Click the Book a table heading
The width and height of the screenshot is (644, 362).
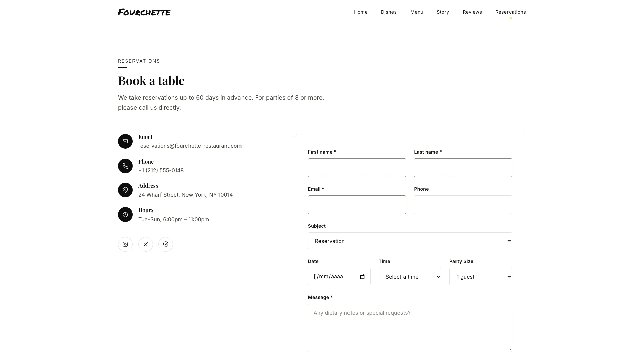[151, 81]
